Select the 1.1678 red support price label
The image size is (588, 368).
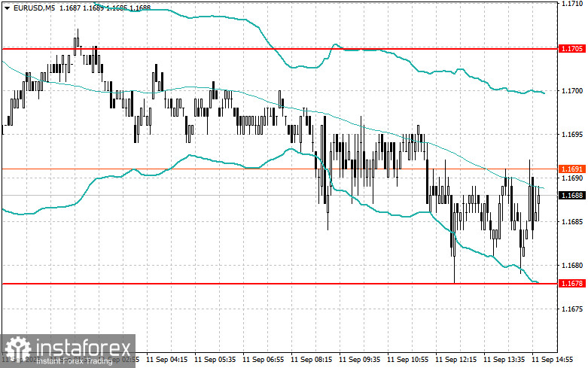(x=572, y=283)
